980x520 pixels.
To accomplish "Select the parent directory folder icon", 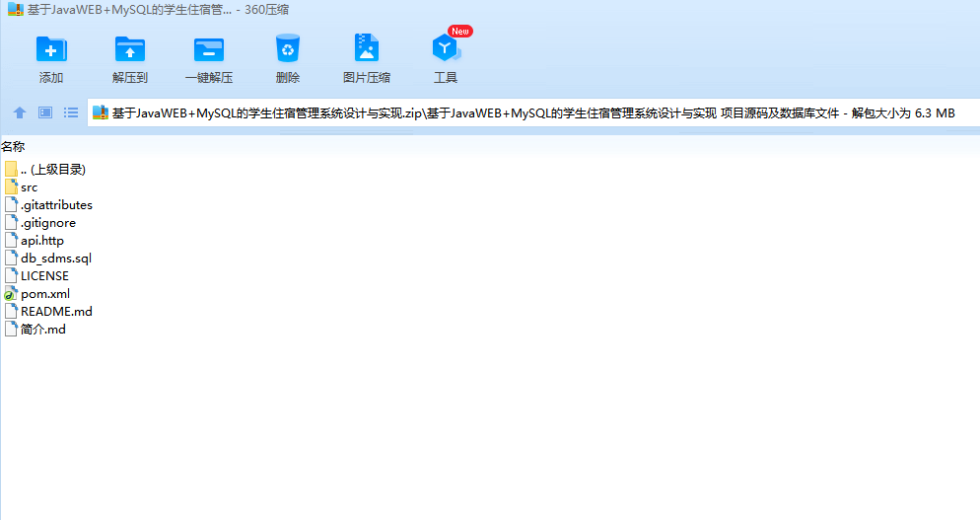I will pos(11,169).
